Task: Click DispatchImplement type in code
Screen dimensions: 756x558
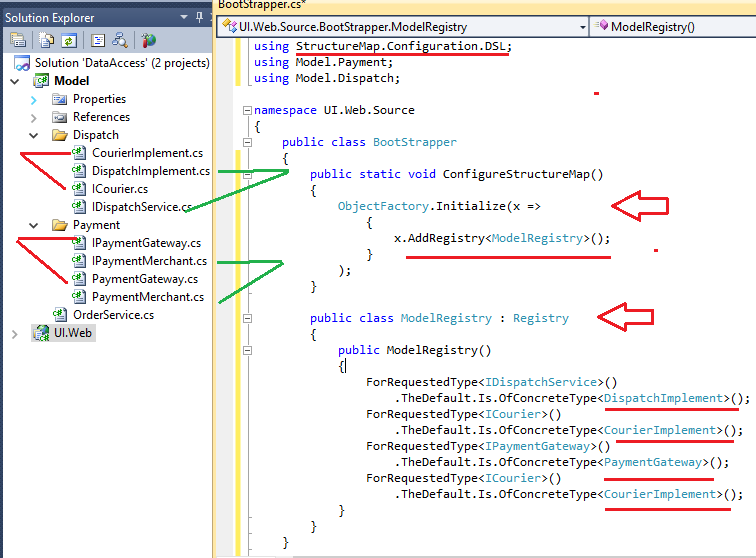Action: (663, 398)
